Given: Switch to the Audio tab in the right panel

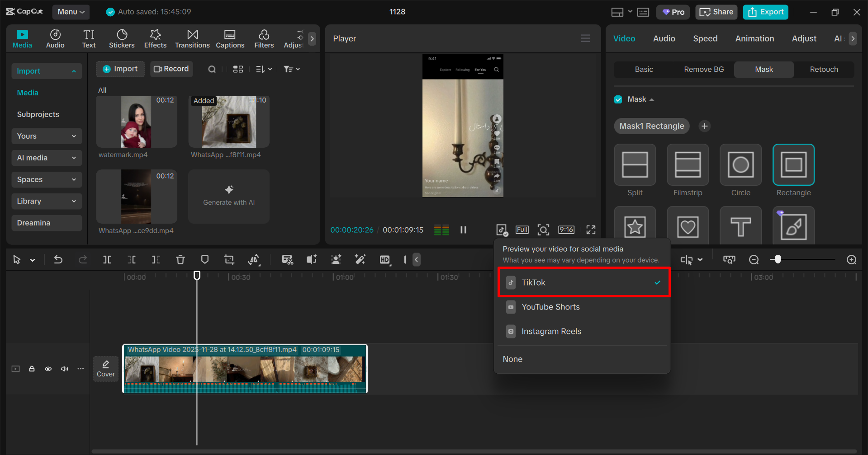Looking at the screenshot, I should 664,38.
